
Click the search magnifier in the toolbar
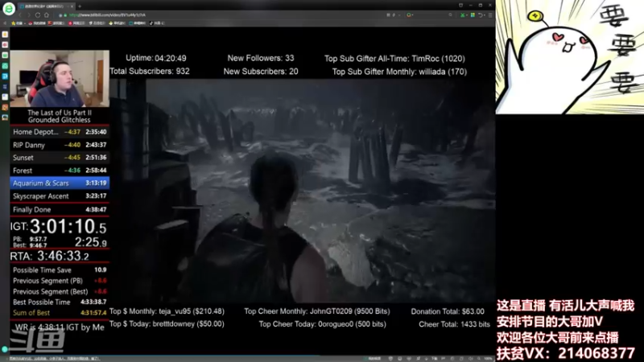click(451, 15)
